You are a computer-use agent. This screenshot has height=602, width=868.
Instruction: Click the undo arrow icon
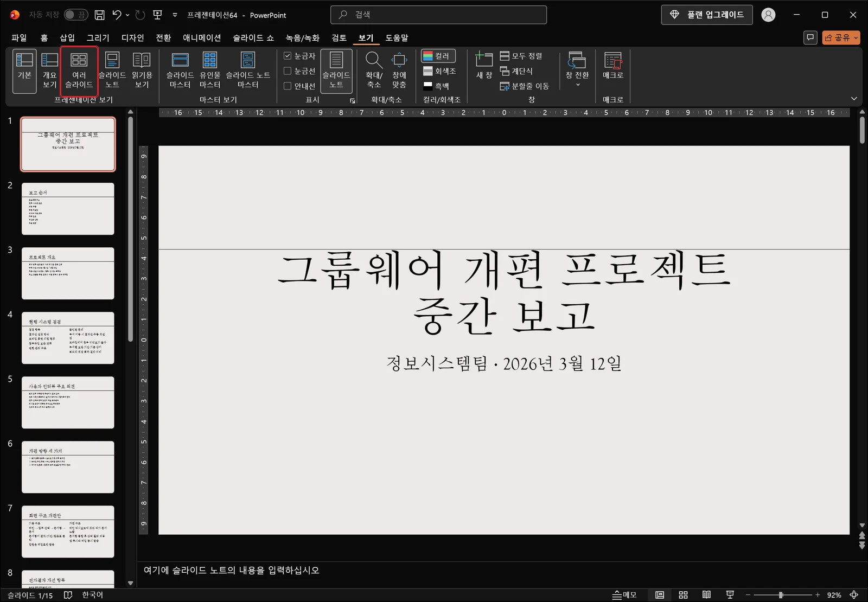(117, 15)
